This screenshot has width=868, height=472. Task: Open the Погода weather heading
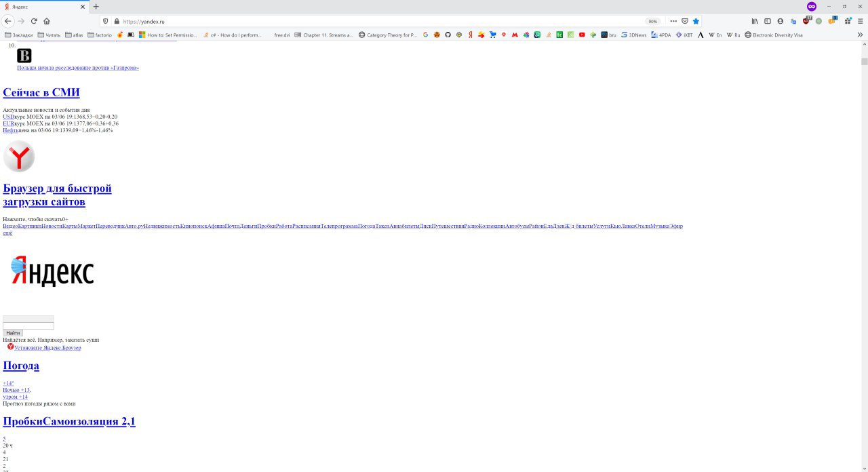[21, 366]
